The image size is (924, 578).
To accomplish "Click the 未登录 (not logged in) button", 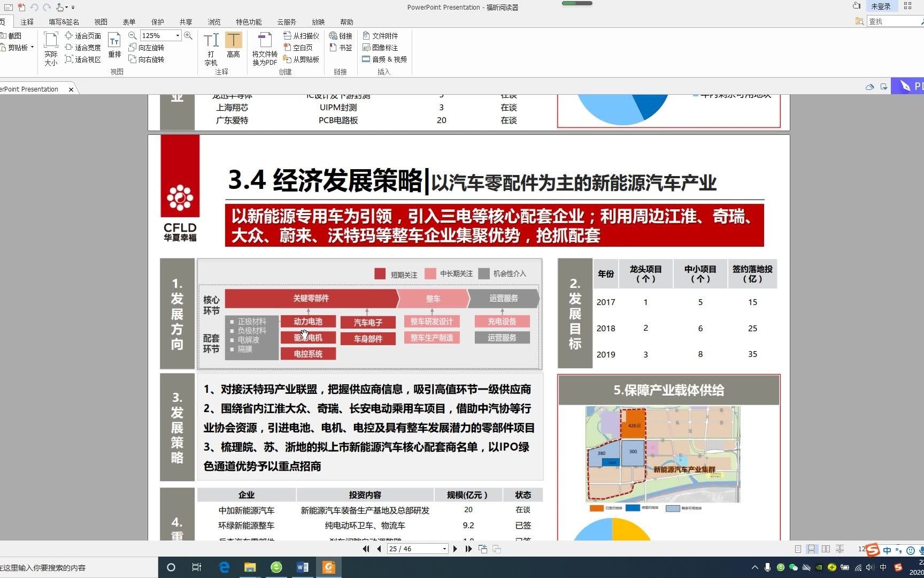I will [x=880, y=6].
